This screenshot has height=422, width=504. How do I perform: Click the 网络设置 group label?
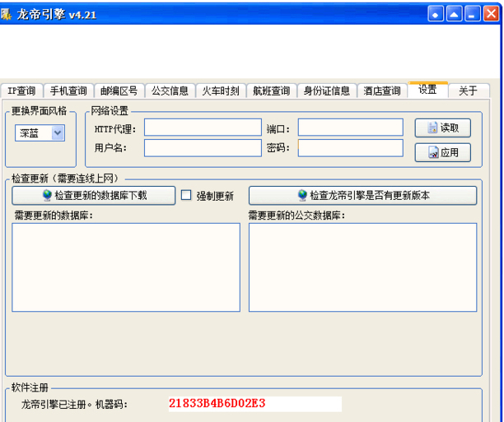coord(110,111)
